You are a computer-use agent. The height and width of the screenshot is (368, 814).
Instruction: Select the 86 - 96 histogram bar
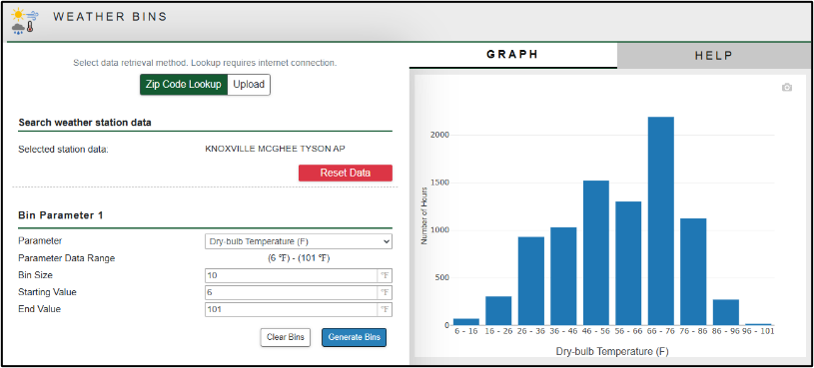pyautogui.click(x=726, y=312)
